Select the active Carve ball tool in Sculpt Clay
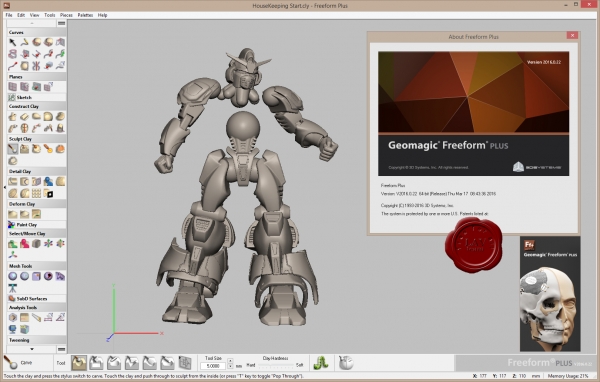This screenshot has width=600, height=382. (13, 149)
